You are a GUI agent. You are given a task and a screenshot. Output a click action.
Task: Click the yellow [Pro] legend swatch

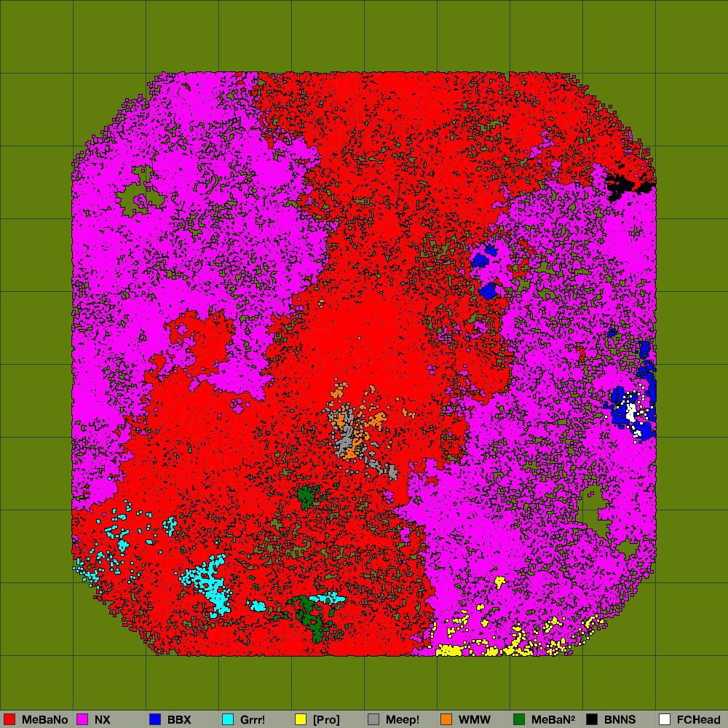point(301,719)
